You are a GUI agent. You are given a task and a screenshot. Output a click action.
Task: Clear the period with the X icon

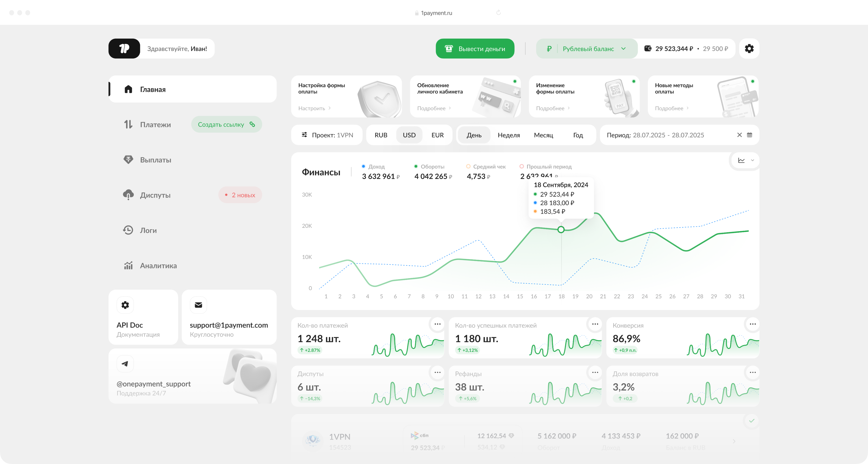[739, 135]
